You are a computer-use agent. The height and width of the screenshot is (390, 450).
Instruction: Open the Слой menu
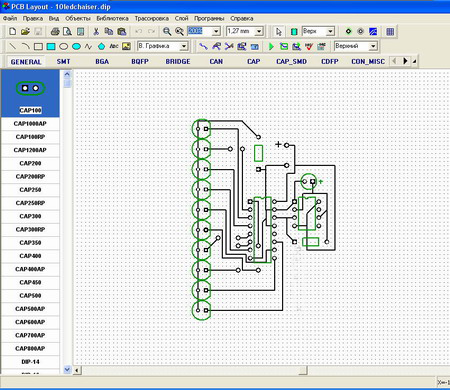coord(181,18)
